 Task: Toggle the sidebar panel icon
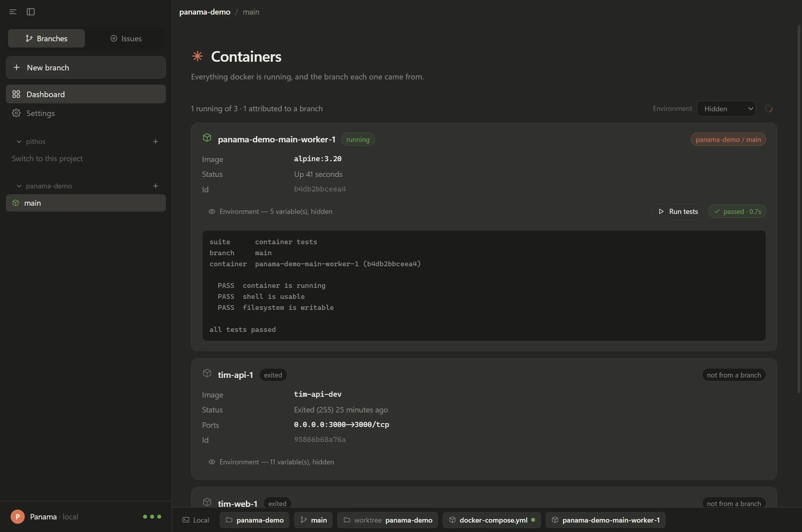click(x=31, y=12)
